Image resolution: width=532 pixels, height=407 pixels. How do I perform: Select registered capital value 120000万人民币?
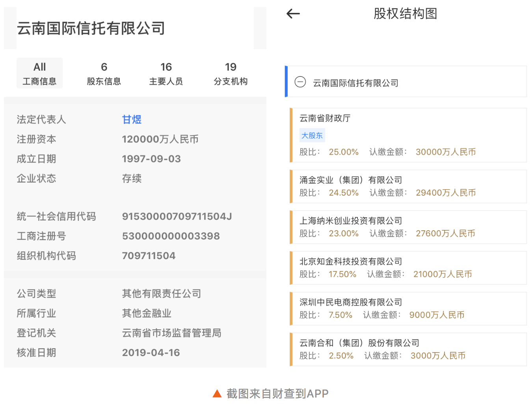[x=160, y=139]
